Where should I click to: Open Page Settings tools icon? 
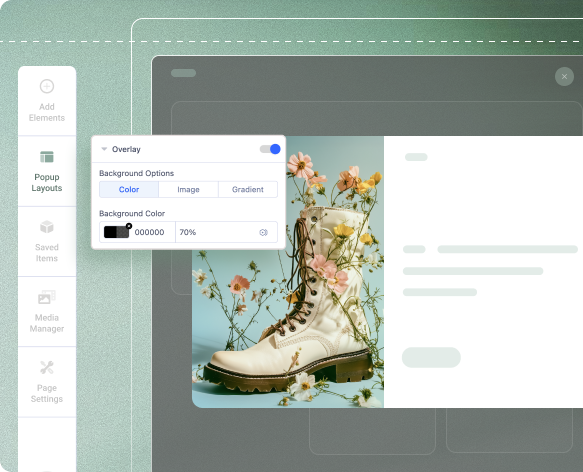click(47, 367)
